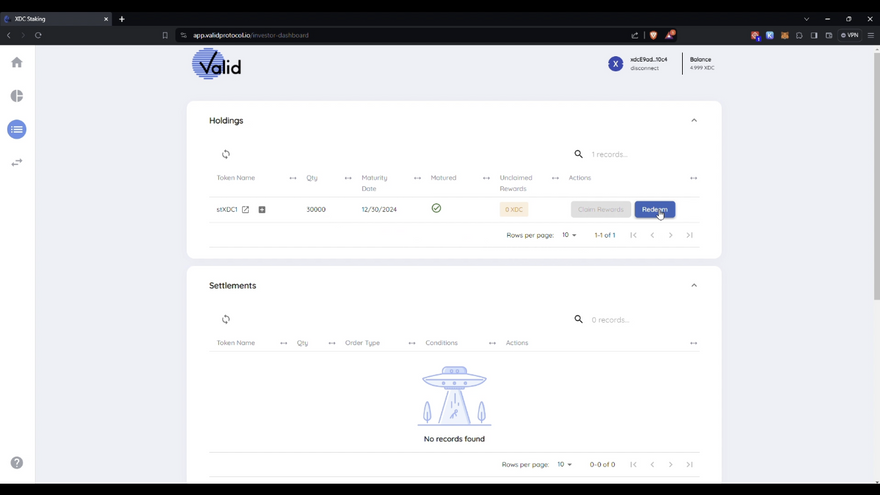This screenshot has height=495, width=880.
Task: Click the Valid logo
Action: 217,65
